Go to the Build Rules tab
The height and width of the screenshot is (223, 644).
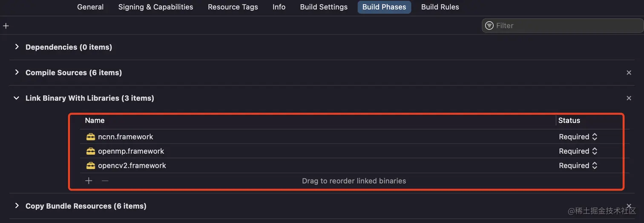click(x=440, y=7)
